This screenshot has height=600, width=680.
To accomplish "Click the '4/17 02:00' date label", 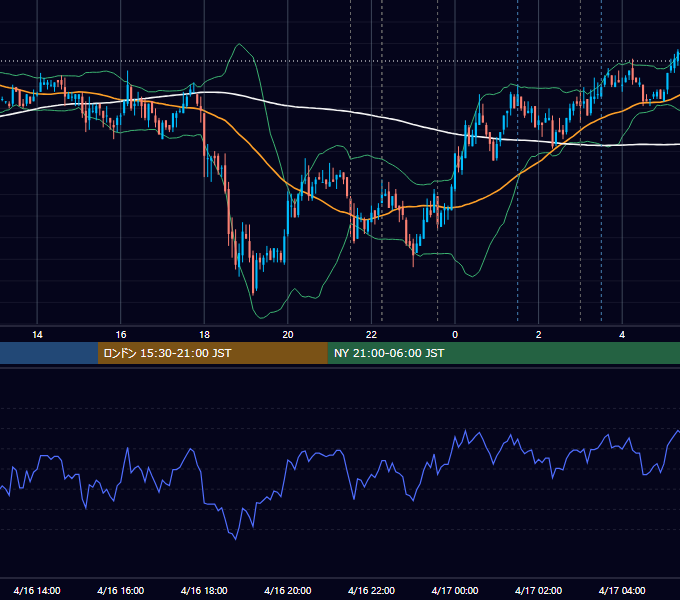I will point(538,590).
